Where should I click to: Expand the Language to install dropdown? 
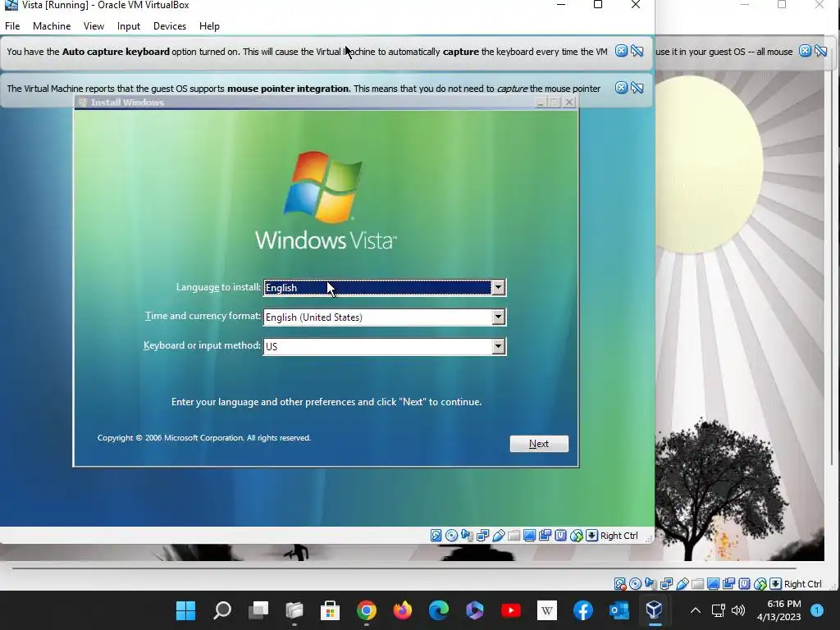tap(498, 288)
